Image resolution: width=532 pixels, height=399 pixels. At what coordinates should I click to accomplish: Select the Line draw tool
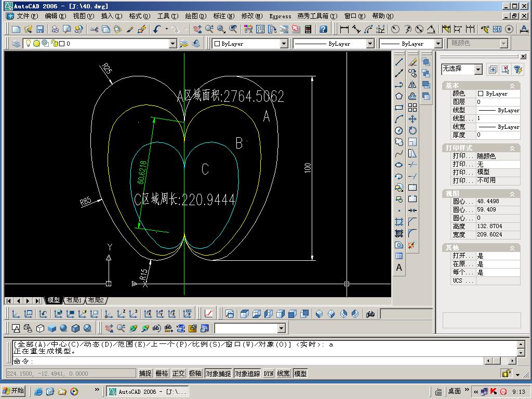click(399, 62)
